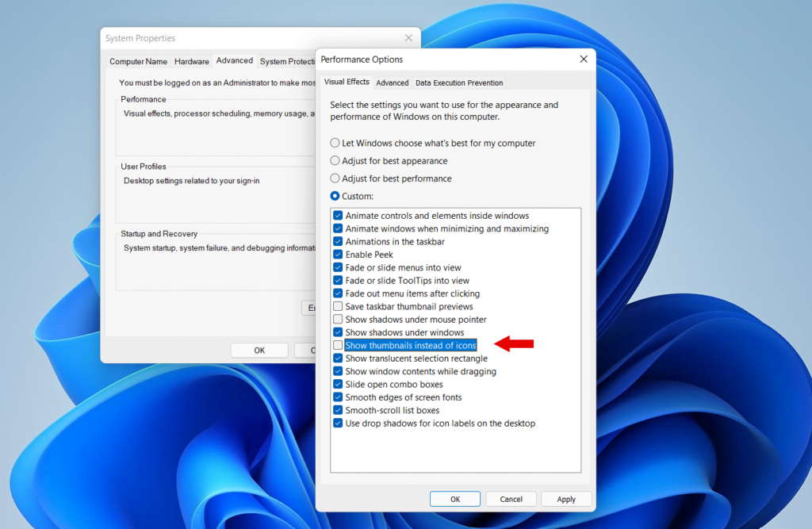Apply the performance settings
This screenshot has width=812, height=529.
click(566, 499)
